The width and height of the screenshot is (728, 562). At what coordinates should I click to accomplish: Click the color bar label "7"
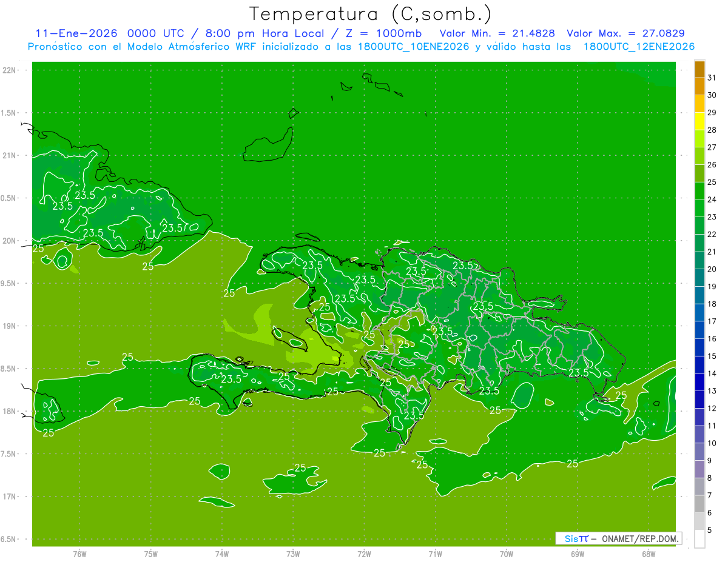710,495
